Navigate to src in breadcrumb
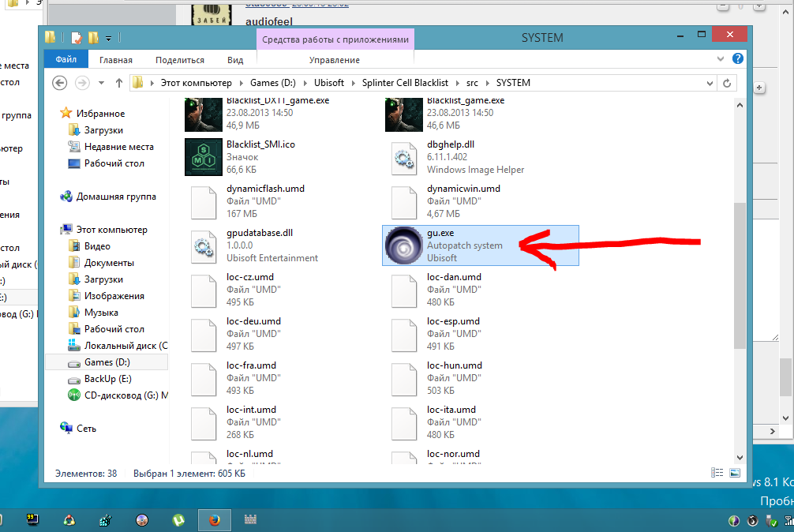Image resolution: width=794 pixels, height=532 pixels. 472,83
